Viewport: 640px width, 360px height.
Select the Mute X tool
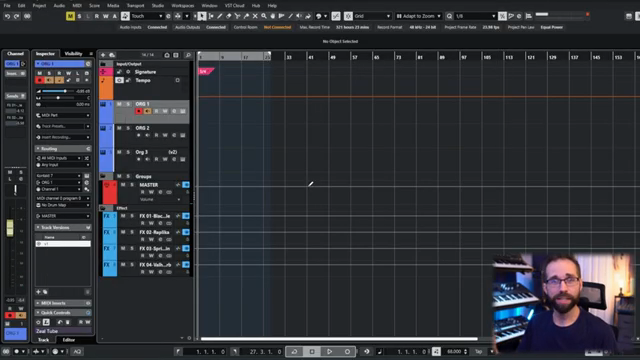[x=255, y=16]
